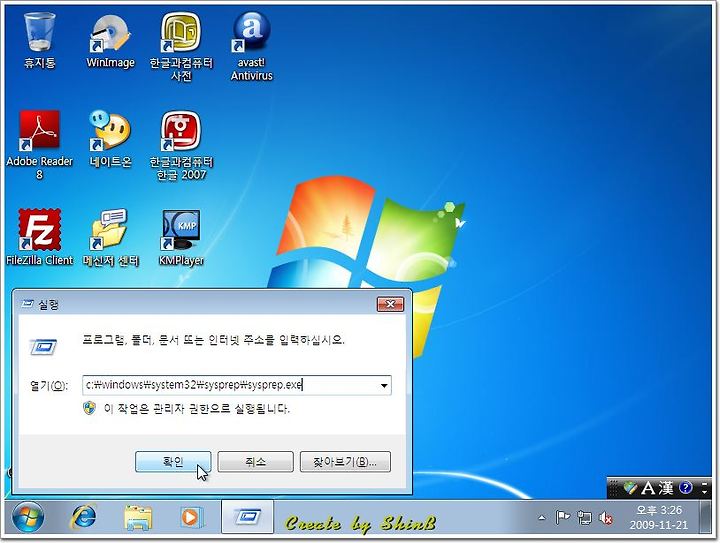Image resolution: width=720 pixels, height=543 pixels.
Task: Select the WinImage desktop shortcut
Action: [110, 40]
